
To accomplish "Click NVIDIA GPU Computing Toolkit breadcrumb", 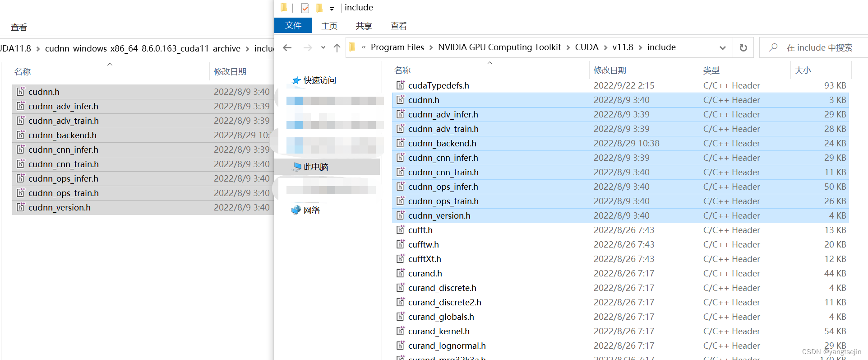I will click(499, 47).
